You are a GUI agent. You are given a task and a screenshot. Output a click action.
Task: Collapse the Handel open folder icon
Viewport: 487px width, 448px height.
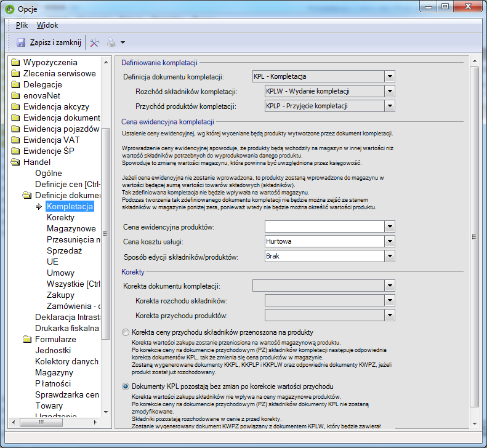tap(15, 162)
